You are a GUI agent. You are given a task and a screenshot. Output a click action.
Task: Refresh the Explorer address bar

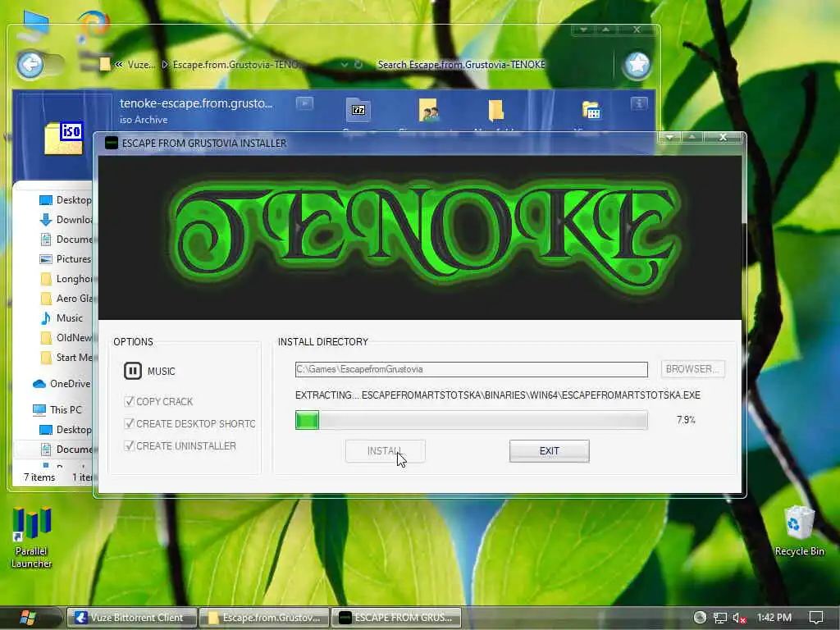(358, 65)
